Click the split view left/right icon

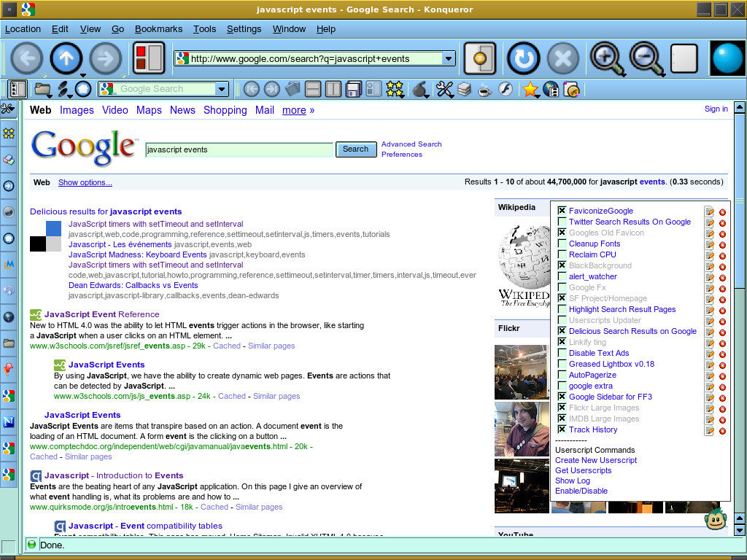tap(333, 89)
